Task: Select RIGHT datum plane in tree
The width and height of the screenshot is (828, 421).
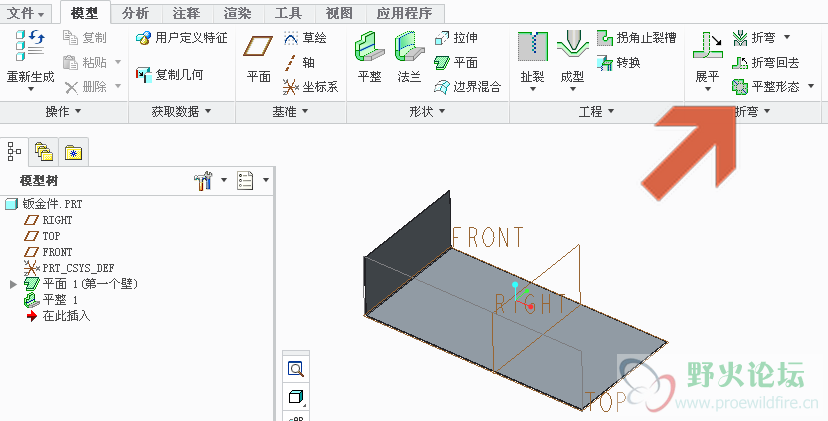Action: [49, 220]
